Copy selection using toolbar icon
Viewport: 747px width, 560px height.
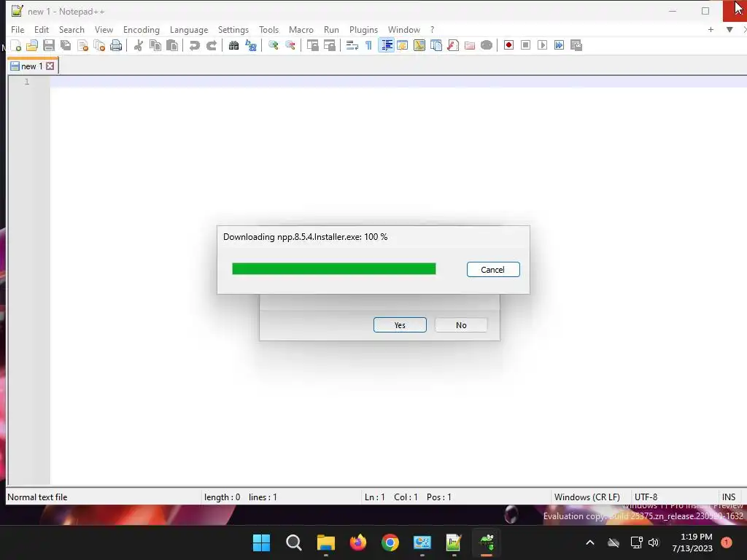tap(155, 45)
